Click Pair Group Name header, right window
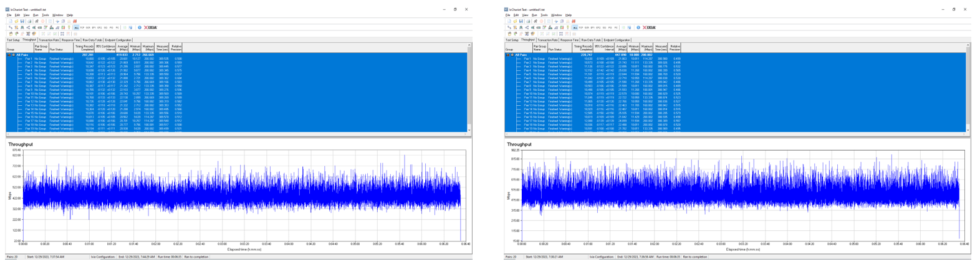 (x=540, y=48)
